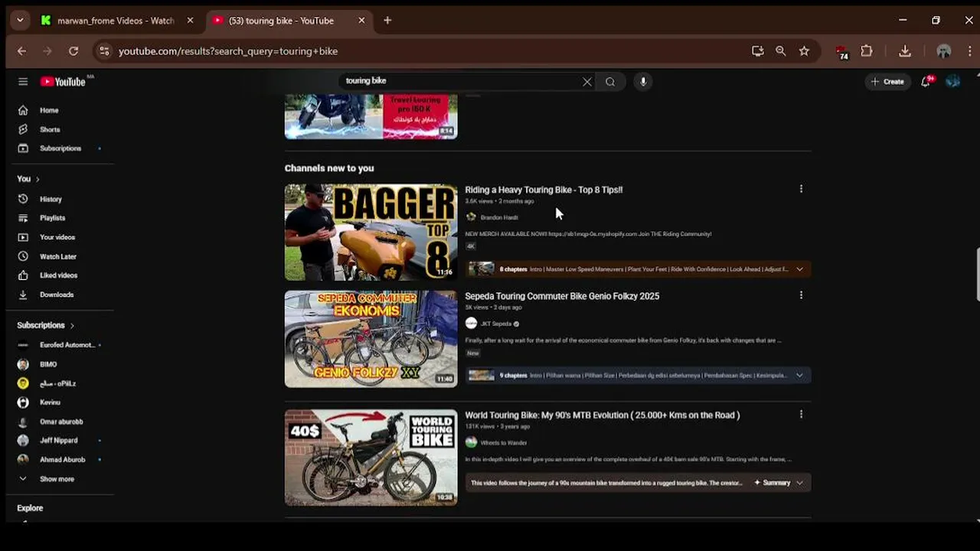Open the World Touring Bike video thumbnail
This screenshot has height=551, width=980.
(x=371, y=458)
